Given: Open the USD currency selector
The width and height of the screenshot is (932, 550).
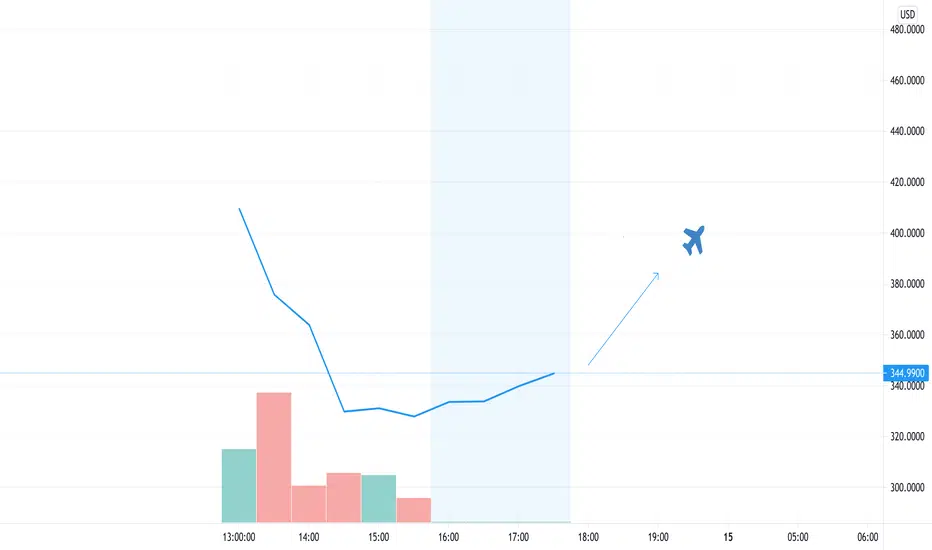Looking at the screenshot, I should (x=907, y=14).
